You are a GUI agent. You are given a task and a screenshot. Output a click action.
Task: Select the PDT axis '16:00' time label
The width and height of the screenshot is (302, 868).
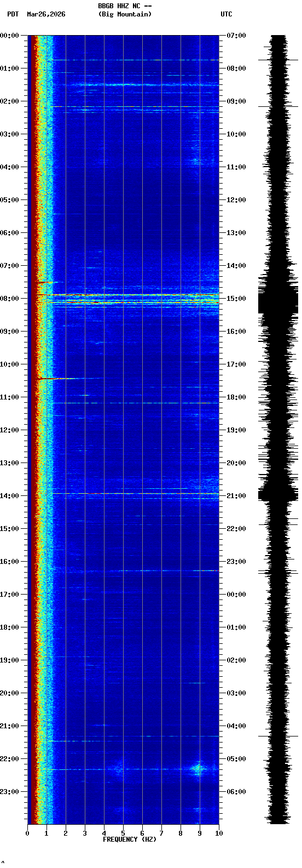point(9,562)
